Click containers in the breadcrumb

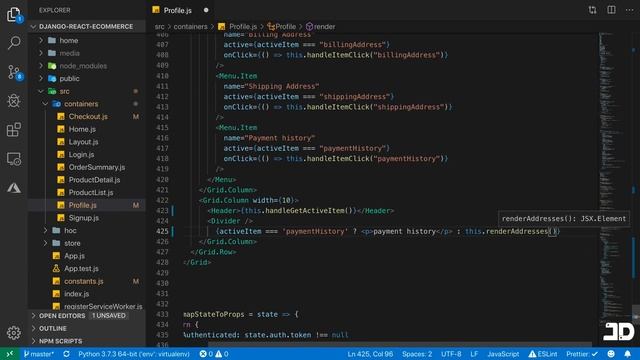point(190,27)
